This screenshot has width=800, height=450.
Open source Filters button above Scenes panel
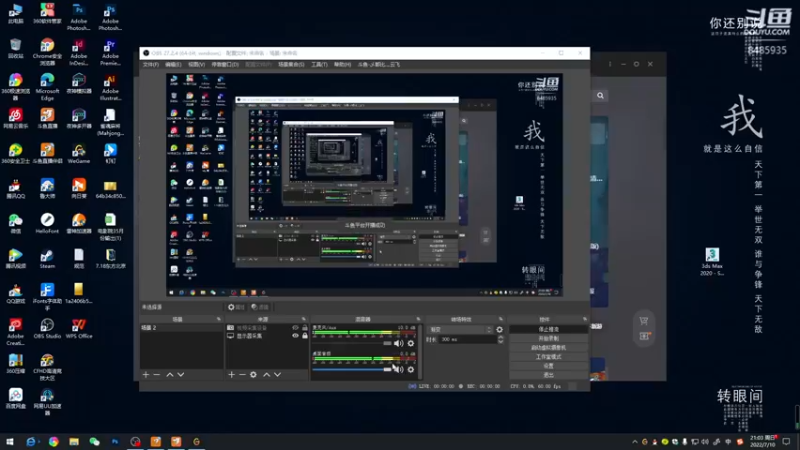(x=260, y=307)
